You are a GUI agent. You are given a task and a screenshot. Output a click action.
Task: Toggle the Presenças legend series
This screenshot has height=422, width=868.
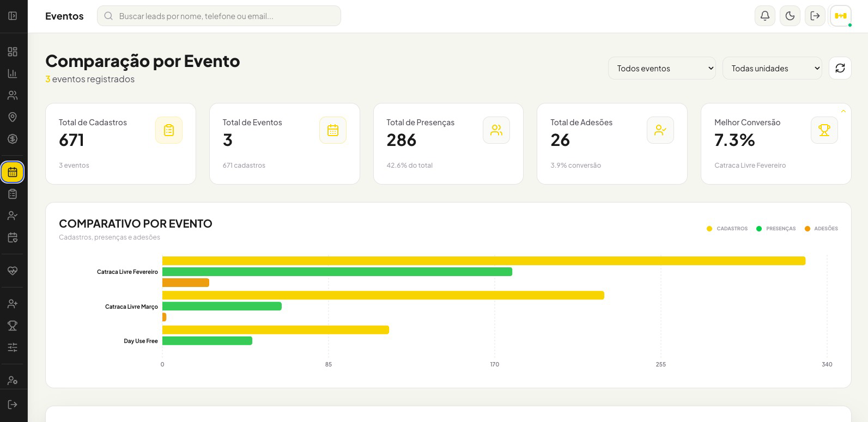tap(776, 229)
